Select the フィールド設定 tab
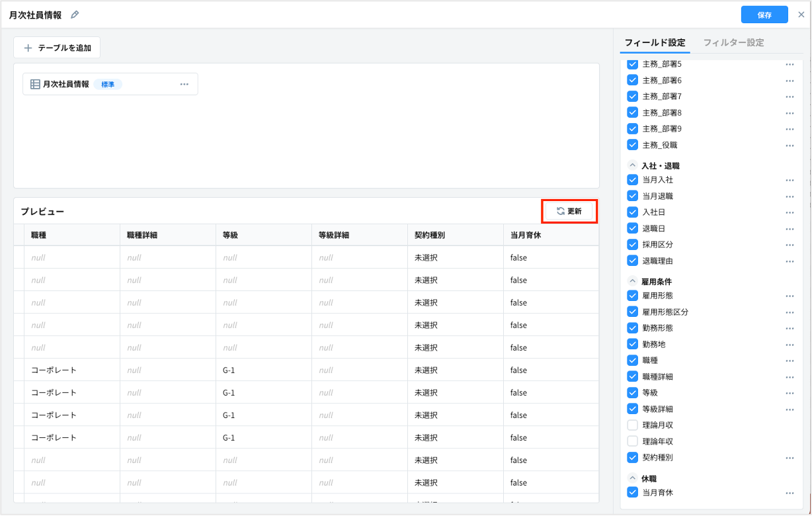The width and height of the screenshot is (812, 516). (655, 42)
